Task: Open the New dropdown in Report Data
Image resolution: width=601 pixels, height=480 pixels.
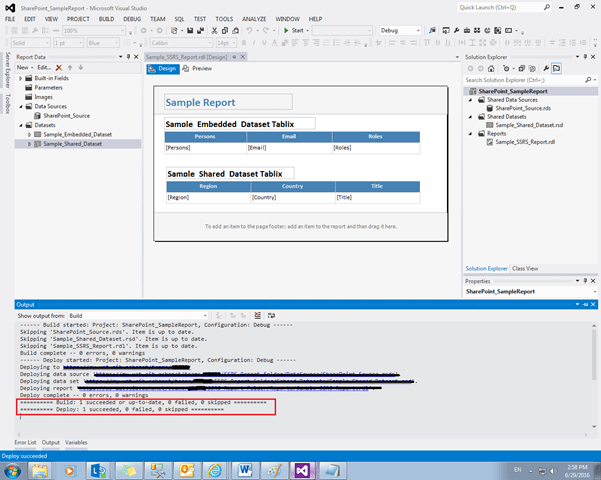Action: tap(25, 67)
